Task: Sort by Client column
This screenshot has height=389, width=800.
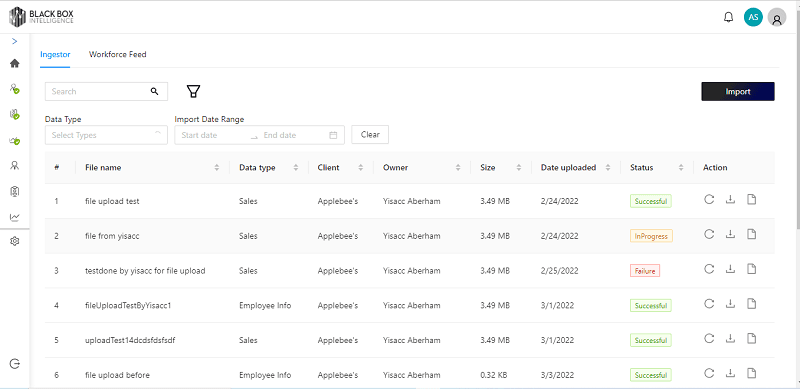Action: (x=361, y=167)
